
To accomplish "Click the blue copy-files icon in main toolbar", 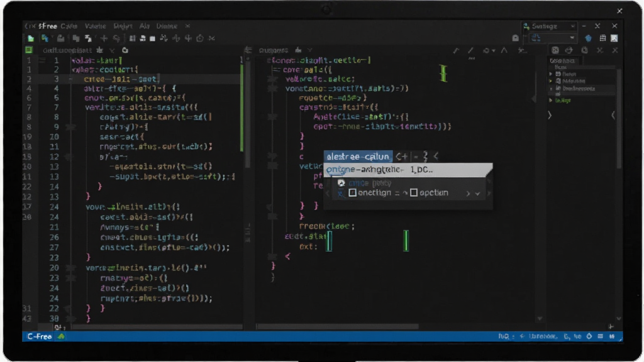I will pyautogui.click(x=45, y=38).
